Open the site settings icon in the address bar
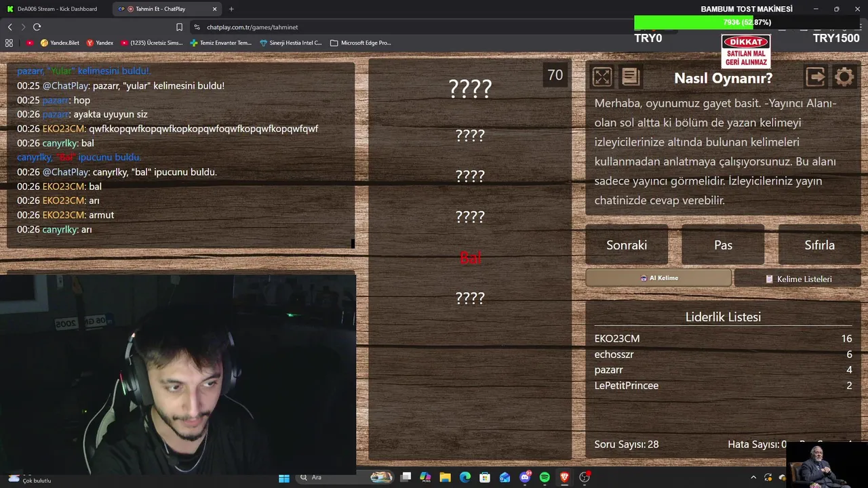Screen dimensions: 868x488 coord(197,27)
